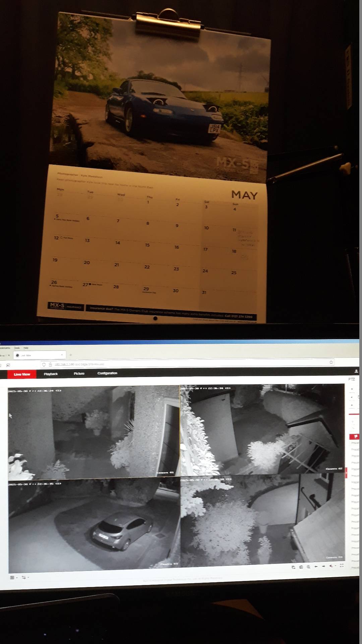Select Camera 03 feed with parked car

pyautogui.click(x=94, y=525)
